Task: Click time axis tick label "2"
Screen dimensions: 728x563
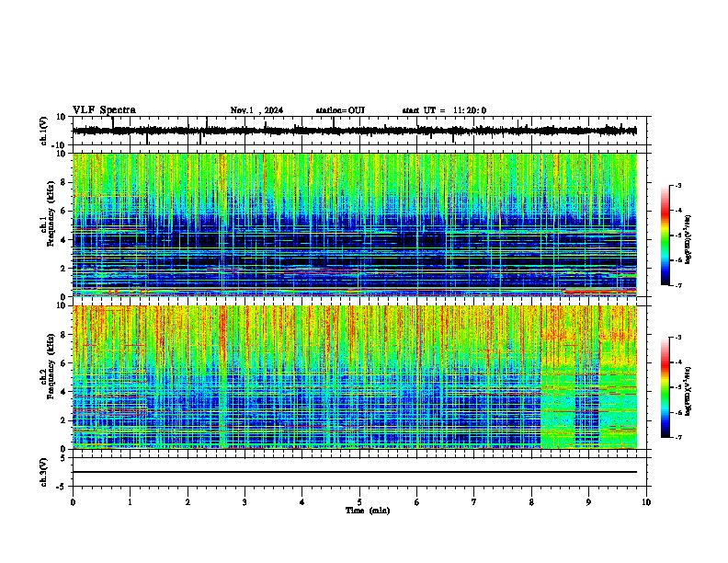Action: [188, 502]
